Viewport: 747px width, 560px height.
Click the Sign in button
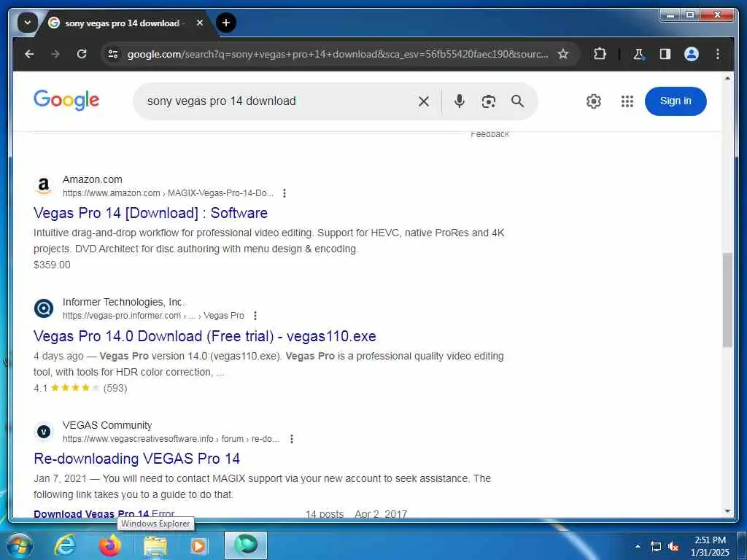[676, 101]
